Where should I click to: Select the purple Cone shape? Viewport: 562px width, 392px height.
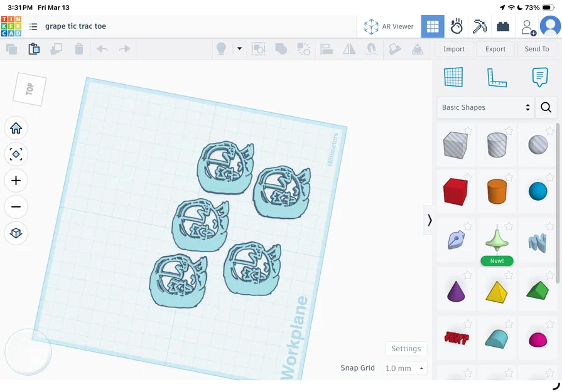click(456, 291)
